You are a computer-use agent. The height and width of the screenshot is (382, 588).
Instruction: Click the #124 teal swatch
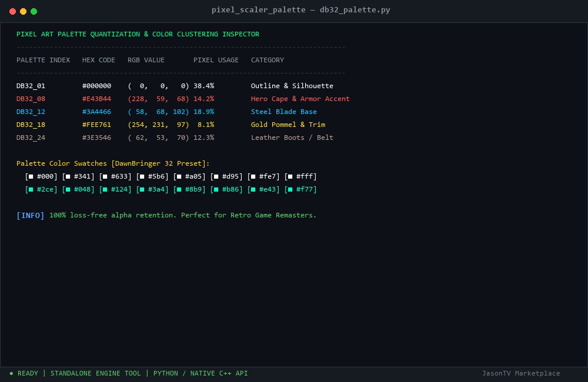pos(115,189)
